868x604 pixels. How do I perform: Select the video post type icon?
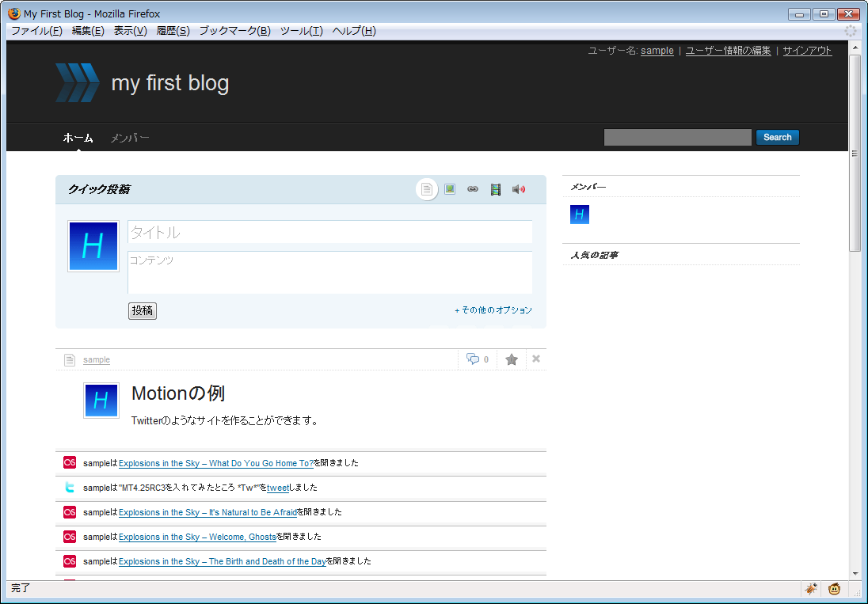tap(496, 189)
